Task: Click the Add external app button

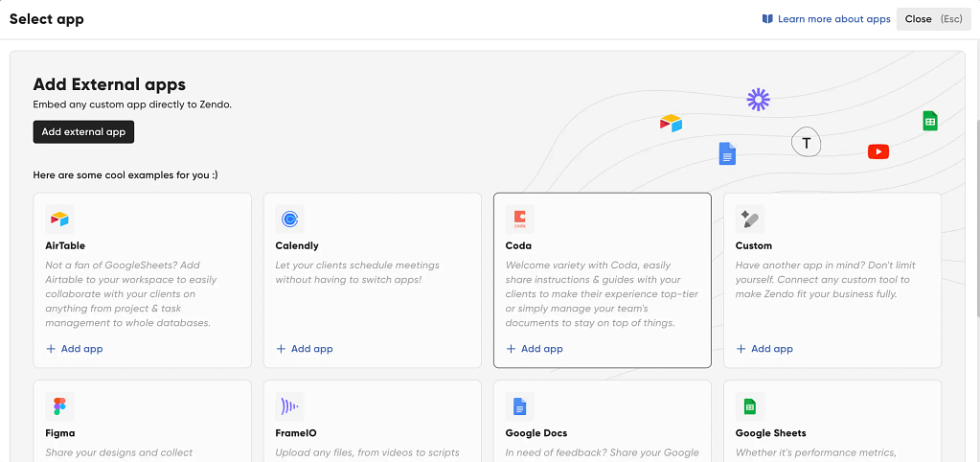Action: coord(83,132)
